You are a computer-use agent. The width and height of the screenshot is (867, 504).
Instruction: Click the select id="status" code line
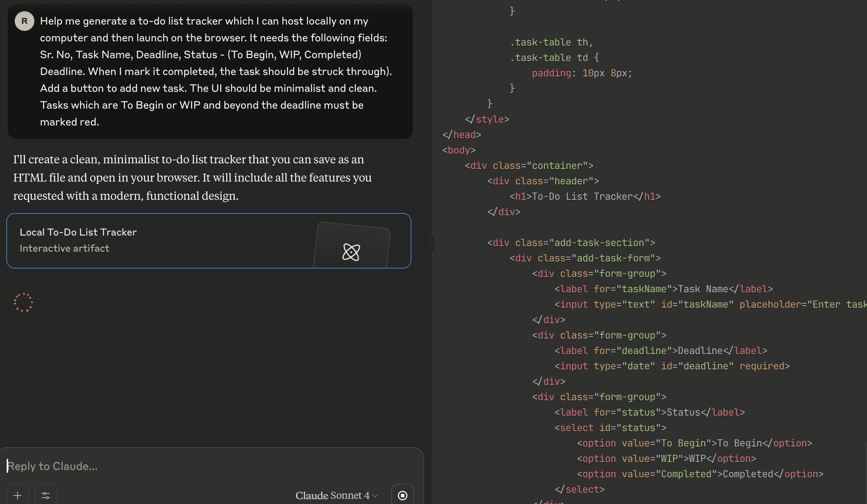610,428
